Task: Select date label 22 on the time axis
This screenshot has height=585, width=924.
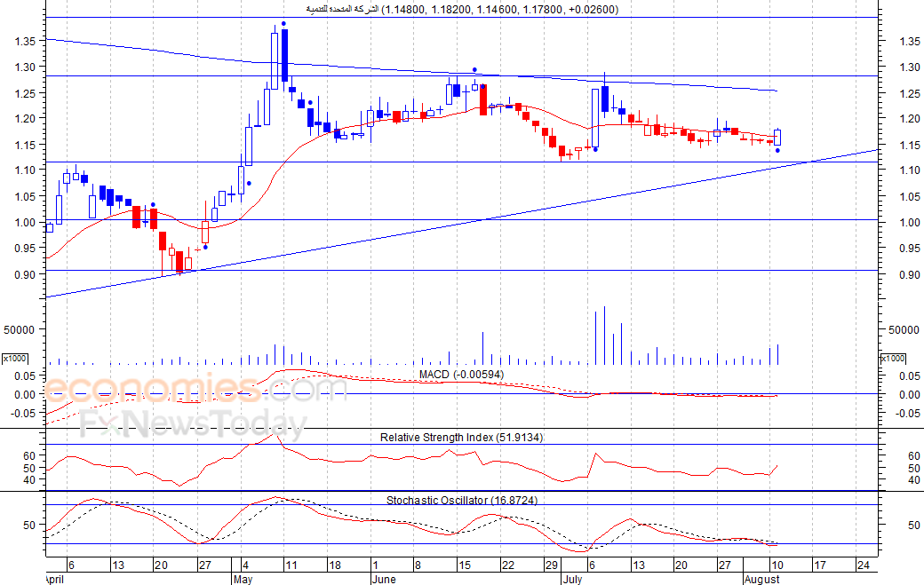Action: click(508, 565)
